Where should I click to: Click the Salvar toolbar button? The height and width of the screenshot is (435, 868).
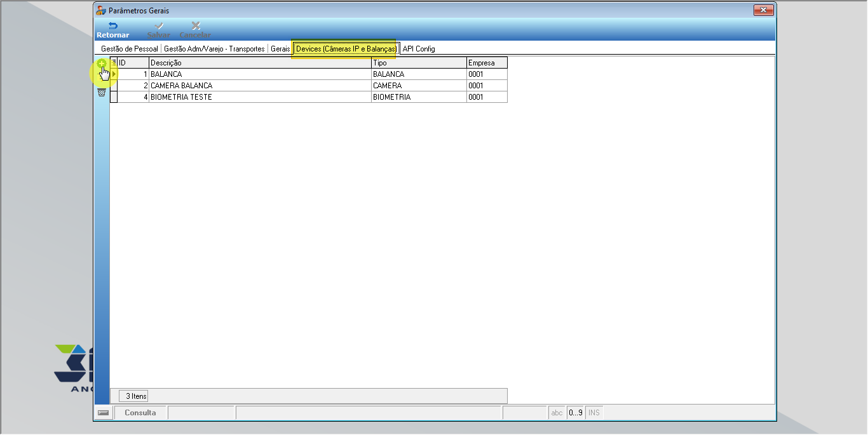(x=159, y=30)
